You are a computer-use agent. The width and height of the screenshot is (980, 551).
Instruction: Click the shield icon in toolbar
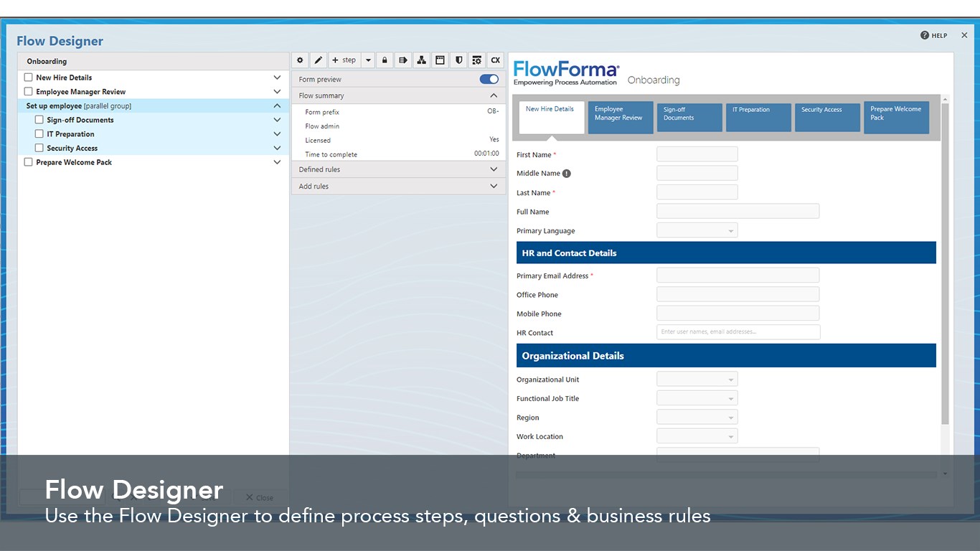459,60
